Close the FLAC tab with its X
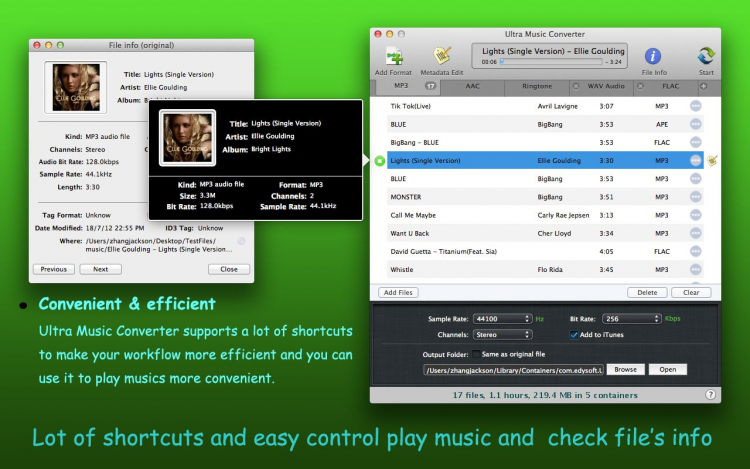Screen dimensions: 750x469 pos(640,86)
